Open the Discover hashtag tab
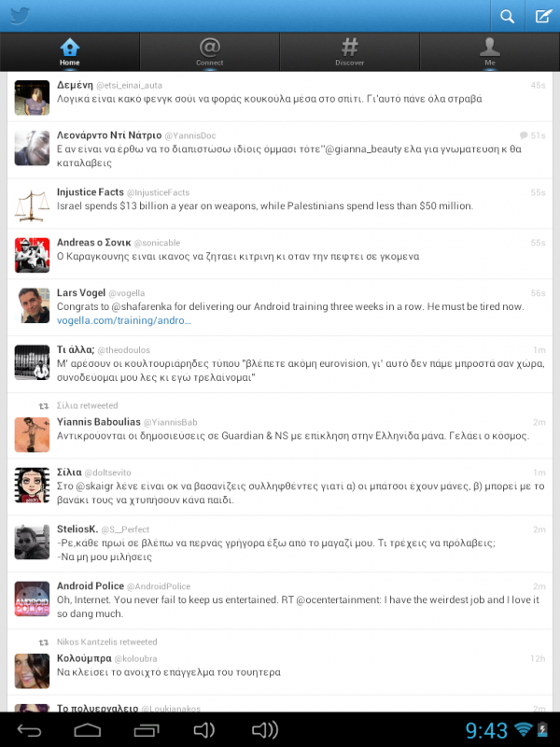 (349, 52)
